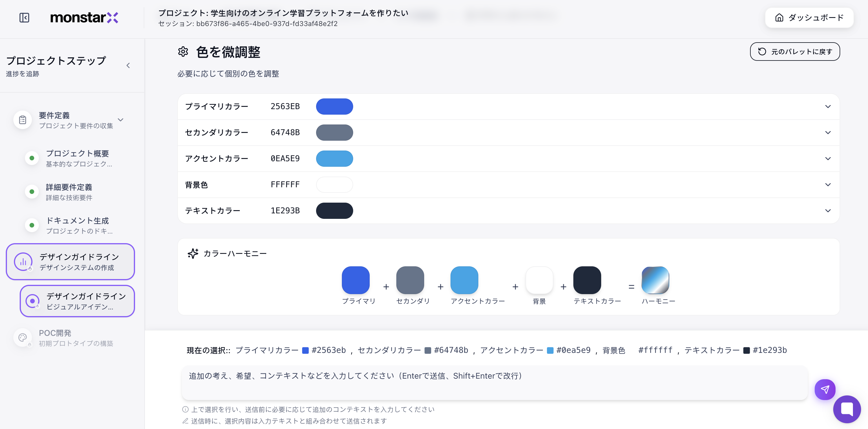Image resolution: width=868 pixels, height=429 pixels.
Task: Expand the 背景色 row chevron
Action: coord(828,184)
